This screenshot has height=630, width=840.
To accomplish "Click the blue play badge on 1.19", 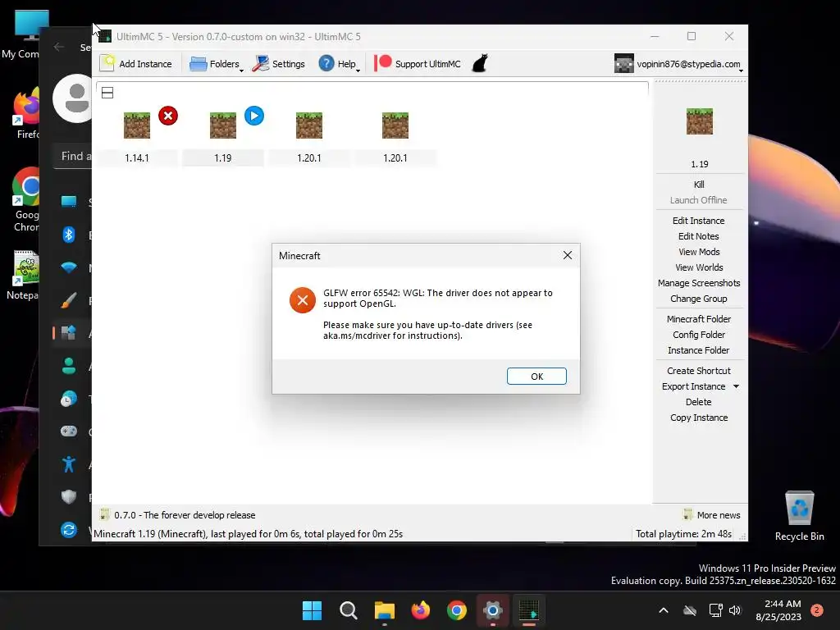I will click(x=254, y=116).
